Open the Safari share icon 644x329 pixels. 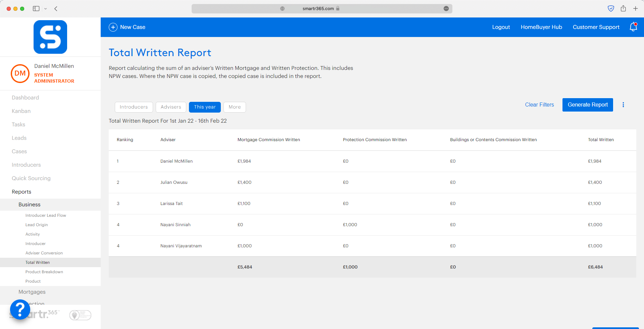click(623, 8)
